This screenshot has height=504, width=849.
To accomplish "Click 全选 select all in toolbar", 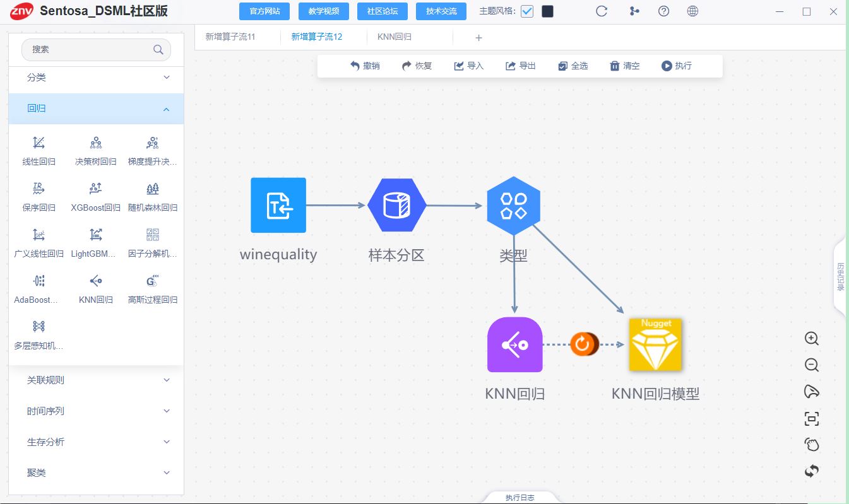I will [573, 66].
